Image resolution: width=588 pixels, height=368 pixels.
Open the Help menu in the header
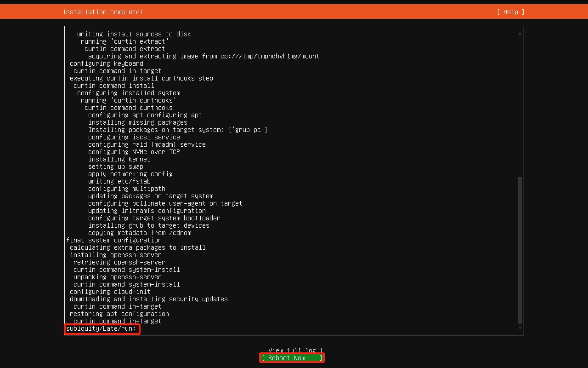510,12
